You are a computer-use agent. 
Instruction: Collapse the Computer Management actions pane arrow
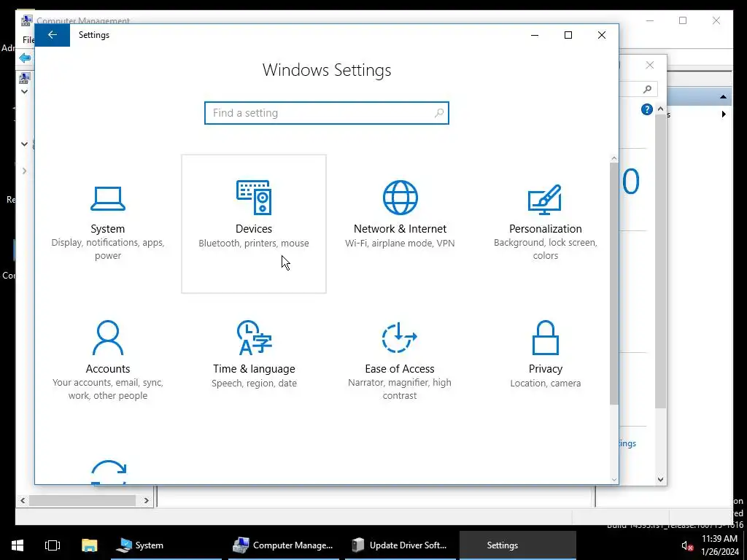723,97
